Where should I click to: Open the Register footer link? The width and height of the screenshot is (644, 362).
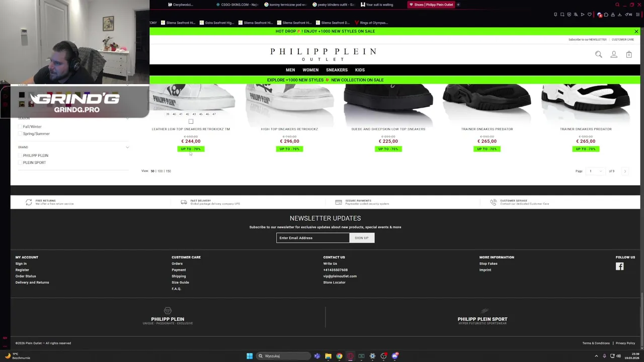[22, 270]
